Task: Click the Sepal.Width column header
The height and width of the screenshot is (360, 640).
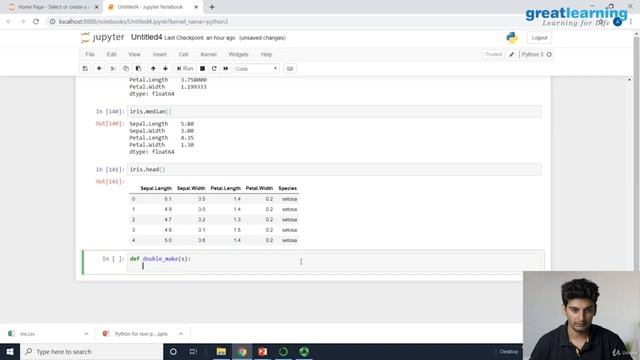Action: click(191, 188)
